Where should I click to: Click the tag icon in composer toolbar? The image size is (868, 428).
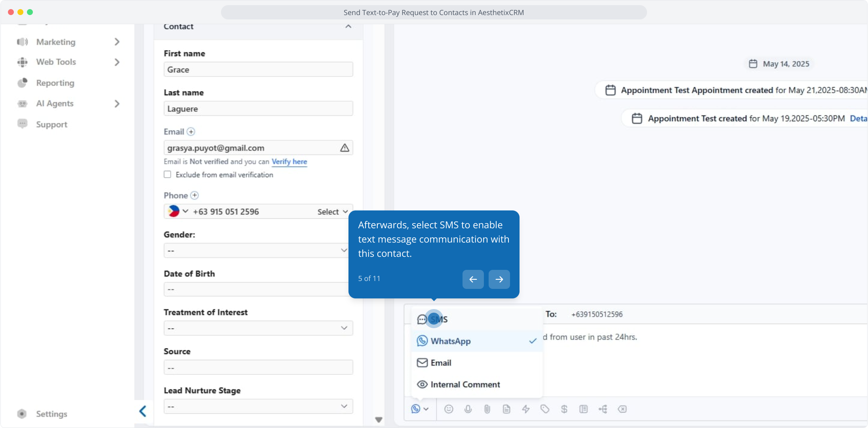click(545, 409)
